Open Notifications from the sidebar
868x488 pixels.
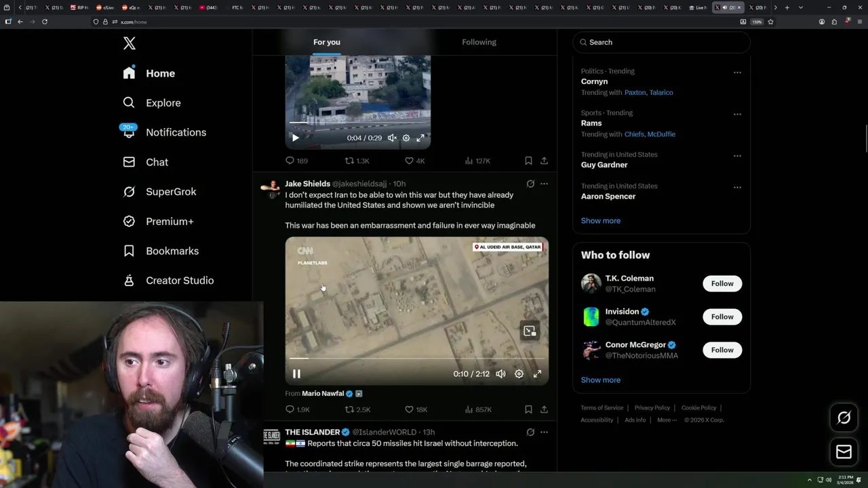[x=163, y=132]
